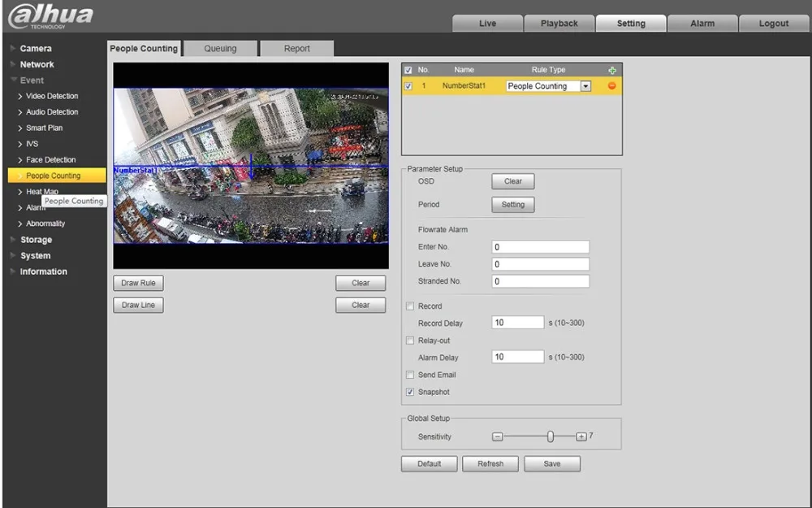Click the Draw Rule button
Image resolution: width=812 pixels, height=508 pixels.
[x=138, y=283]
